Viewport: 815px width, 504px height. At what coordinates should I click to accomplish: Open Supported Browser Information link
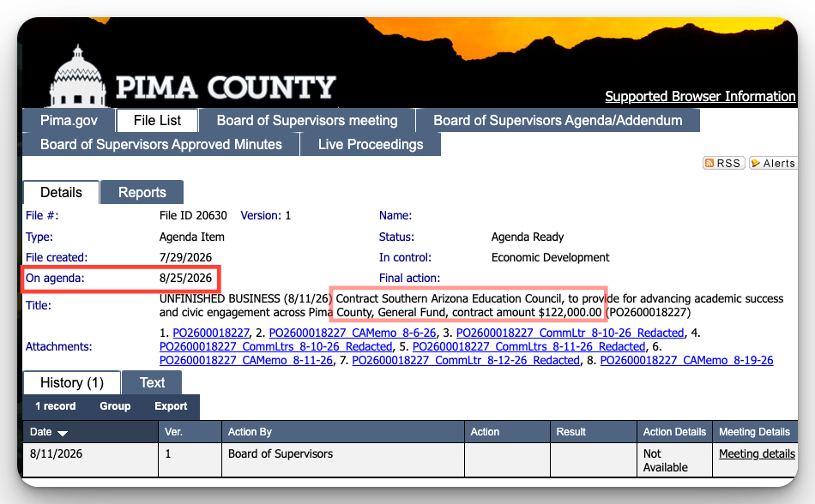click(x=700, y=97)
